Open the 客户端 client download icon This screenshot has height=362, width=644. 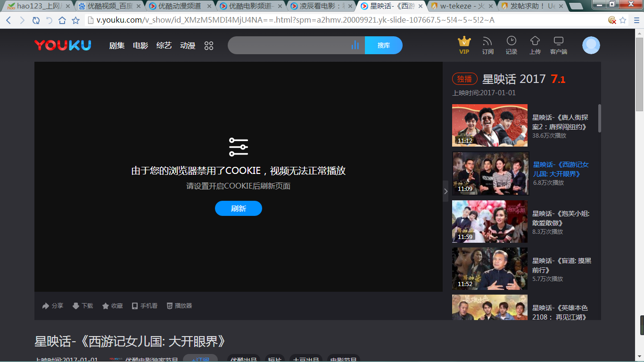click(558, 41)
